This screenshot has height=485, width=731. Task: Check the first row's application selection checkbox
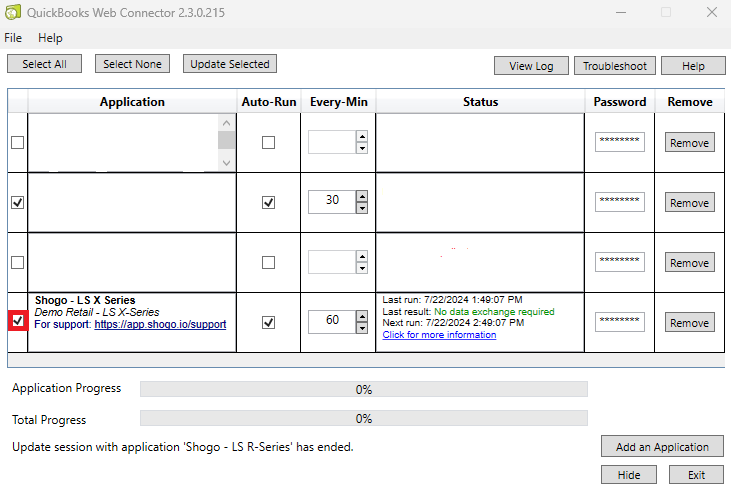coord(18,142)
